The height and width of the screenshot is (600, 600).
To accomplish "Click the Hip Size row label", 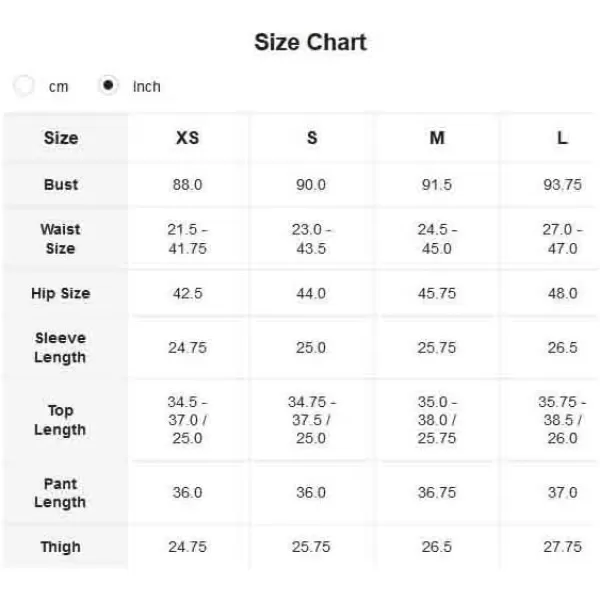I will tap(61, 293).
